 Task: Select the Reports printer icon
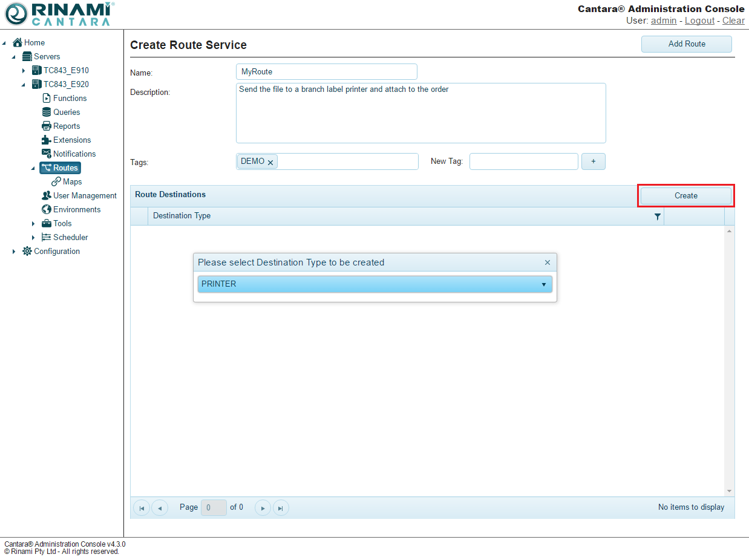tap(47, 126)
